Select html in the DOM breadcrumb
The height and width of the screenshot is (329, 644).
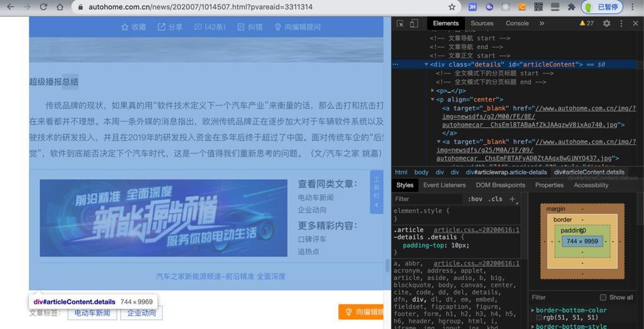pos(401,172)
